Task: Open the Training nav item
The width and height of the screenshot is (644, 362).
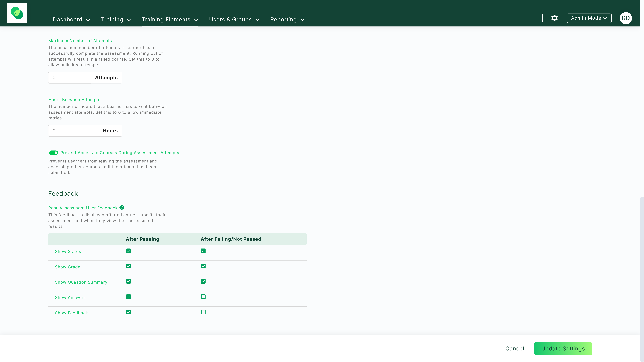Action: 112,20
